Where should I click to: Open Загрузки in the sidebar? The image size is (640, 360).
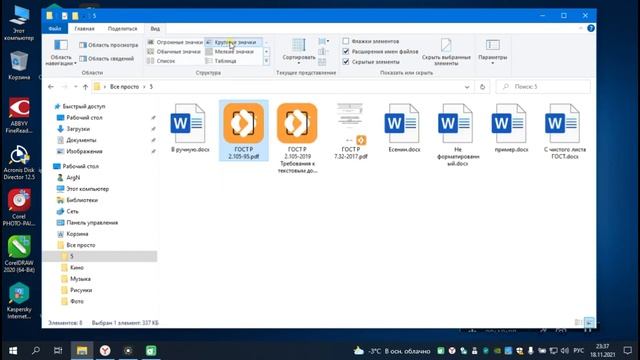[78, 129]
